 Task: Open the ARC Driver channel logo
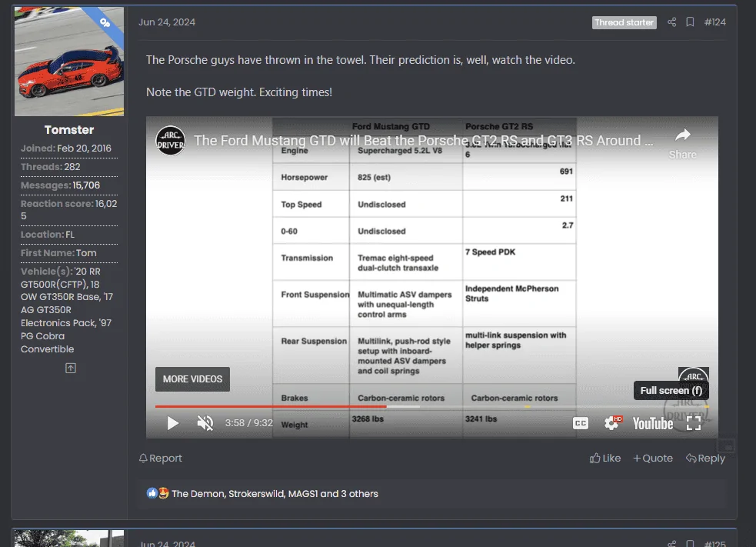click(170, 140)
